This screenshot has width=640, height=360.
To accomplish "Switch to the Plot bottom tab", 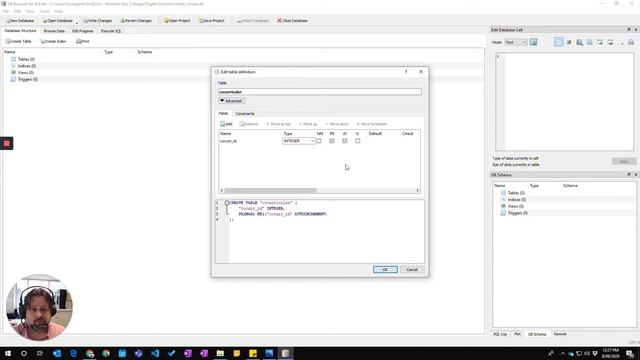I will pyautogui.click(x=517, y=334).
